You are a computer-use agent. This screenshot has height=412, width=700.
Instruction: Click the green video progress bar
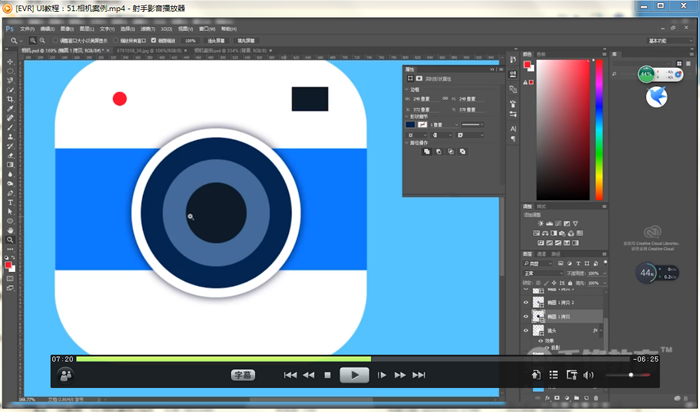point(220,358)
